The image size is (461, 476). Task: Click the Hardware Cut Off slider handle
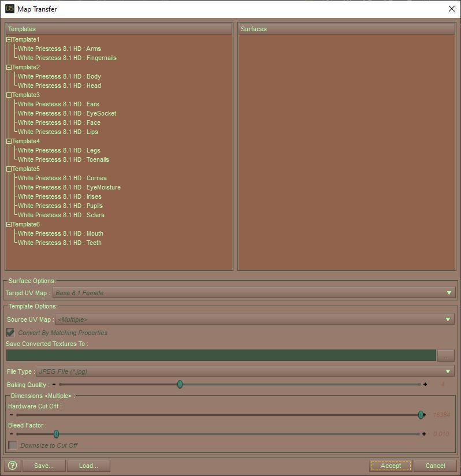tap(421, 415)
